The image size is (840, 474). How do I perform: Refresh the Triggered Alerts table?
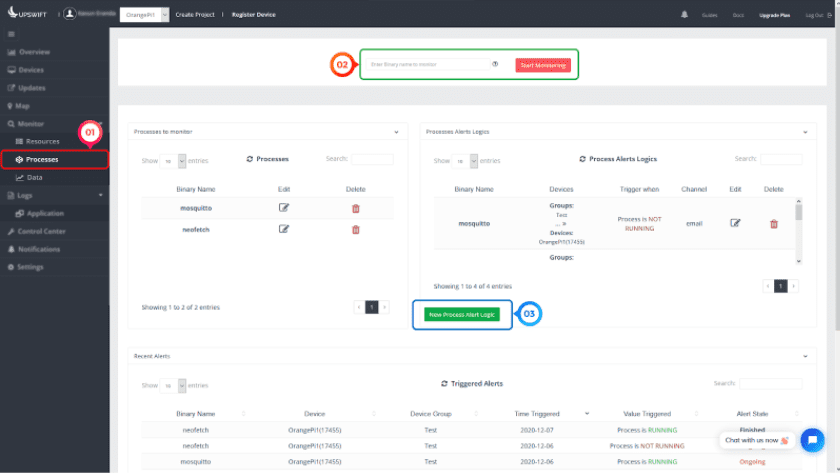pos(444,383)
